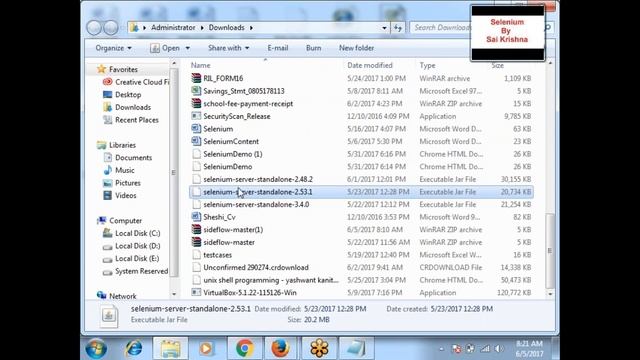The height and width of the screenshot is (360, 640).
Task: Click the Forward navigation button
Action: coord(111,28)
